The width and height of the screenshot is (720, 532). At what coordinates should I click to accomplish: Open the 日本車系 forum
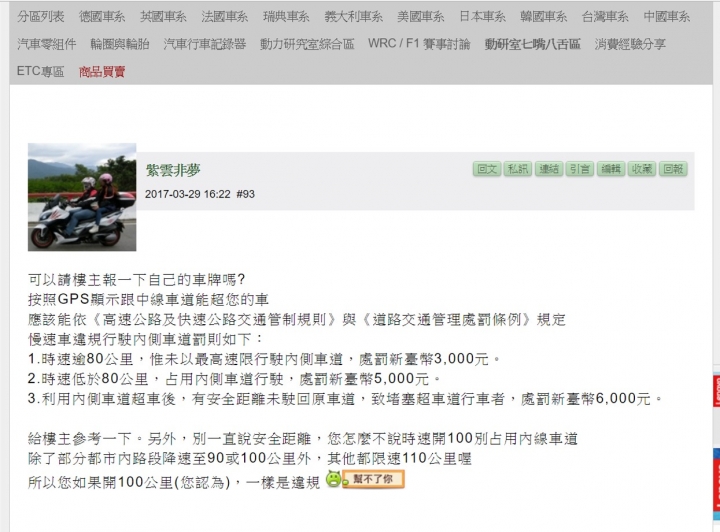pos(483,17)
